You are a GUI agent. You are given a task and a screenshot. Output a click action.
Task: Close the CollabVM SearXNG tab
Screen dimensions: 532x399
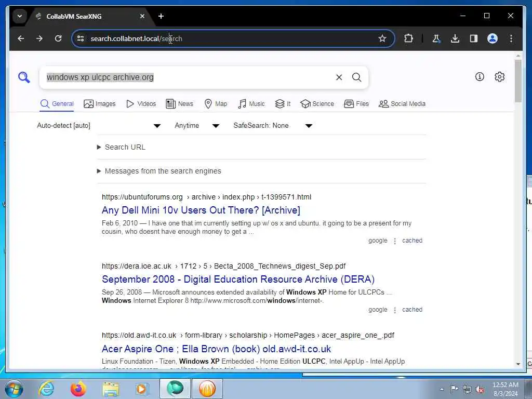142,16
